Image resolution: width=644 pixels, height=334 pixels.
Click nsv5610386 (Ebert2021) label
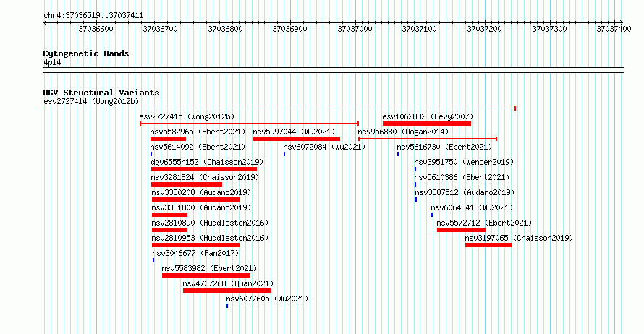462,177
